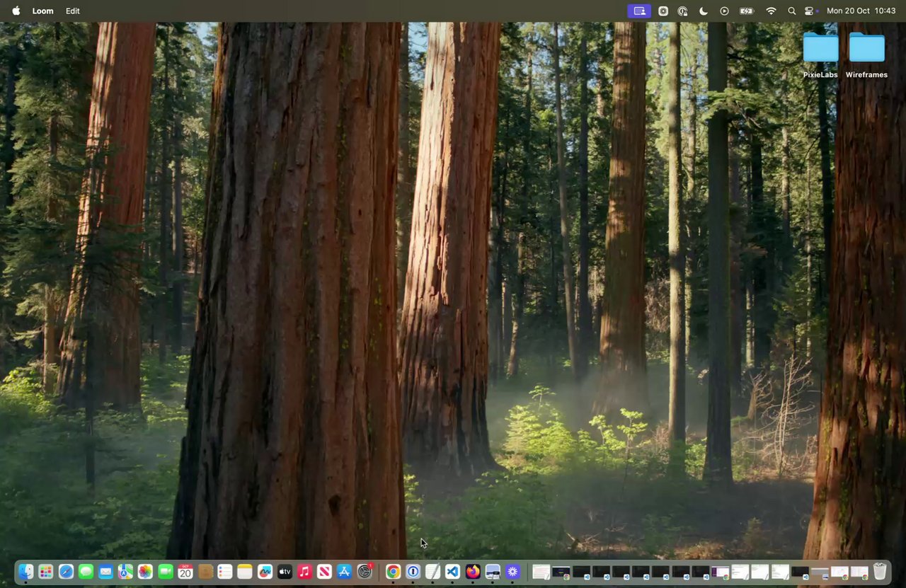The width and height of the screenshot is (906, 588).
Task: Open the Photos app in Dock
Action: 145,572
